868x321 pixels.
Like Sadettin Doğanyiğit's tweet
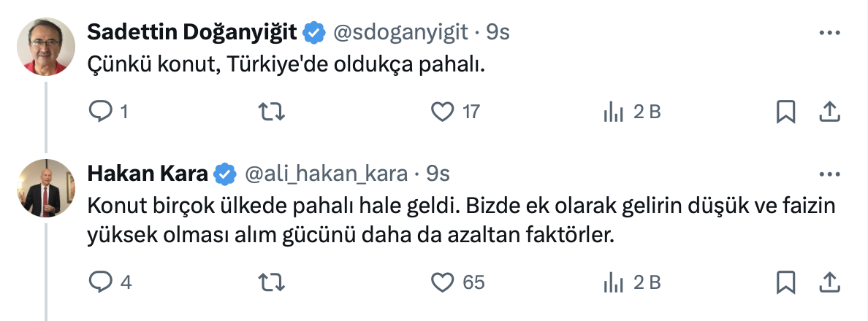click(441, 112)
